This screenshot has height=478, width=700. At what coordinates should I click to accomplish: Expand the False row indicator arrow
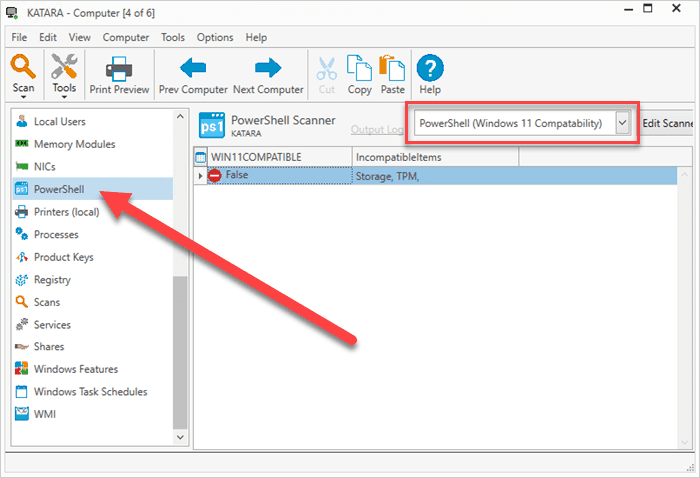(x=200, y=176)
